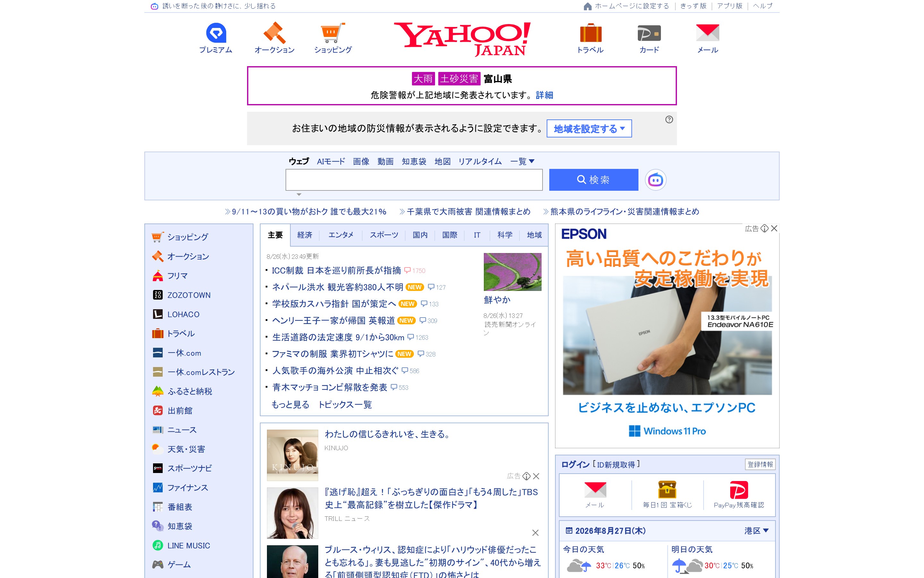This screenshot has height=578, width=924.
Task: Open フリマ in the sidebar
Action: click(170, 276)
